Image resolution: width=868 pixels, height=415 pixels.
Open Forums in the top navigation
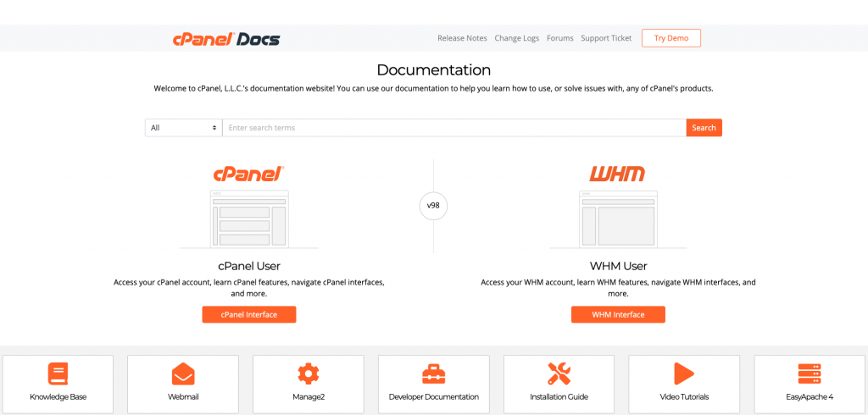560,38
